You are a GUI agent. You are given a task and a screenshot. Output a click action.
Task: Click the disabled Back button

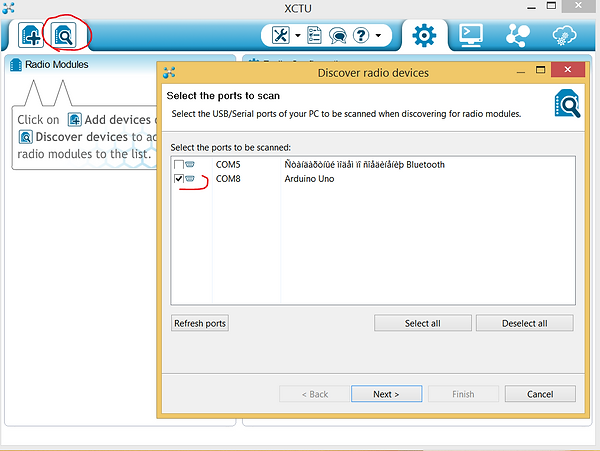click(x=315, y=394)
